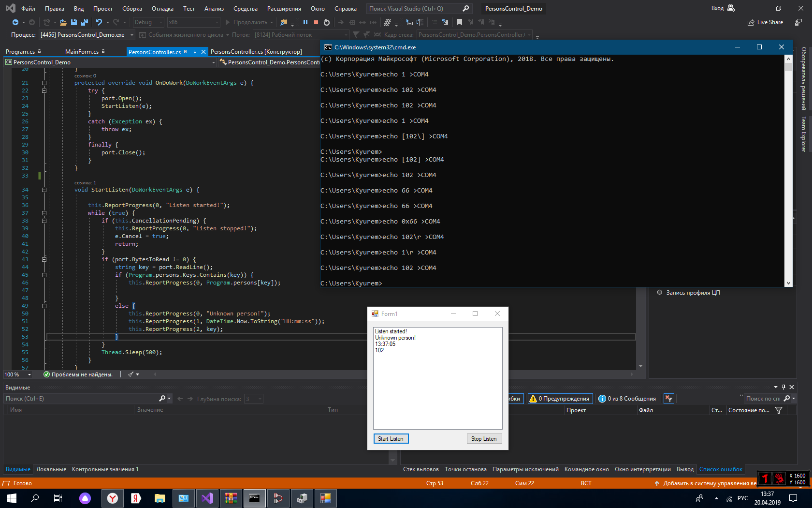812x508 pixels.
Task: Open Team Explorer side tab
Action: [x=803, y=134]
